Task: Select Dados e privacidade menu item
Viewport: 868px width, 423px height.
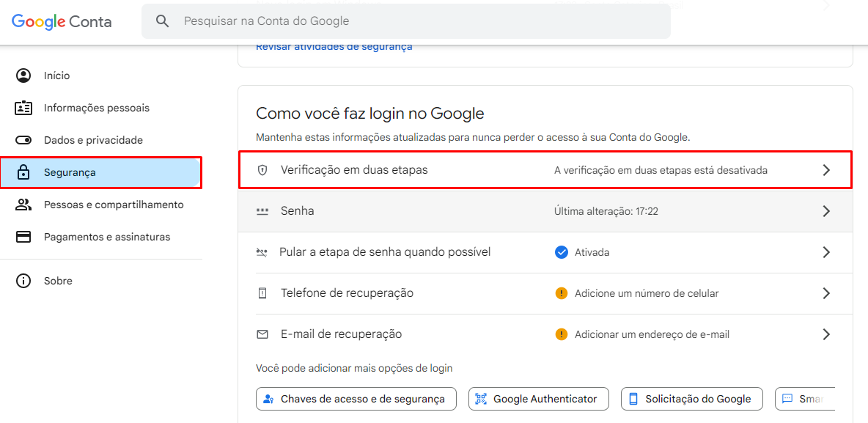Action: pos(93,140)
